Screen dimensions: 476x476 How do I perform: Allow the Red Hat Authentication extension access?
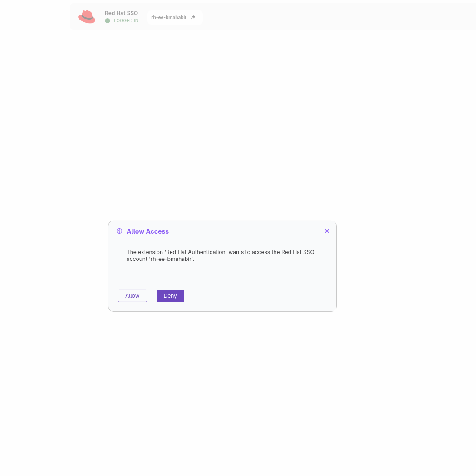point(132,296)
